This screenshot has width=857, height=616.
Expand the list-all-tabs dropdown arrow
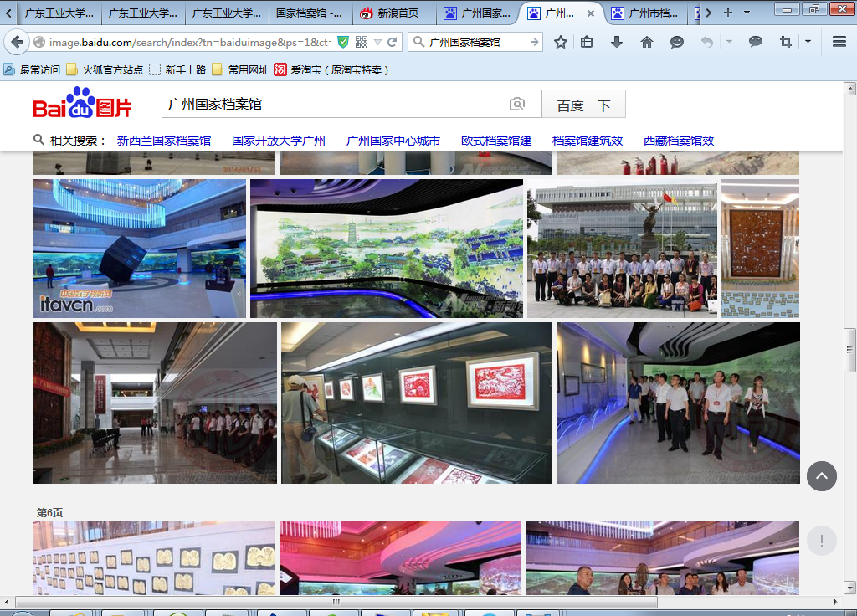click(747, 13)
